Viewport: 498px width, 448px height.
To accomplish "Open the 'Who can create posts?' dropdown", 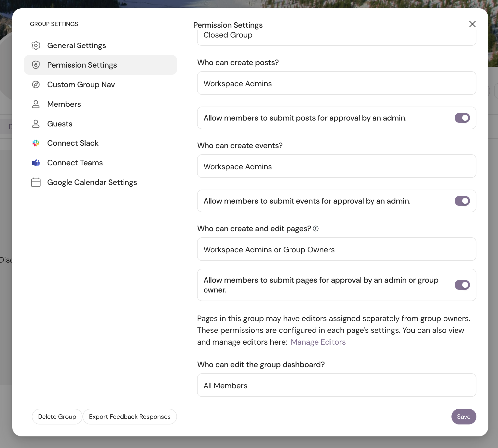I will (336, 83).
